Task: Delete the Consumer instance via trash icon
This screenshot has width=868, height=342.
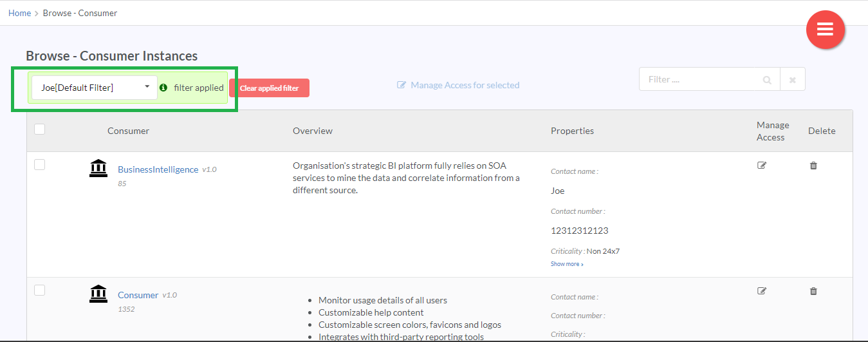Action: click(x=813, y=291)
